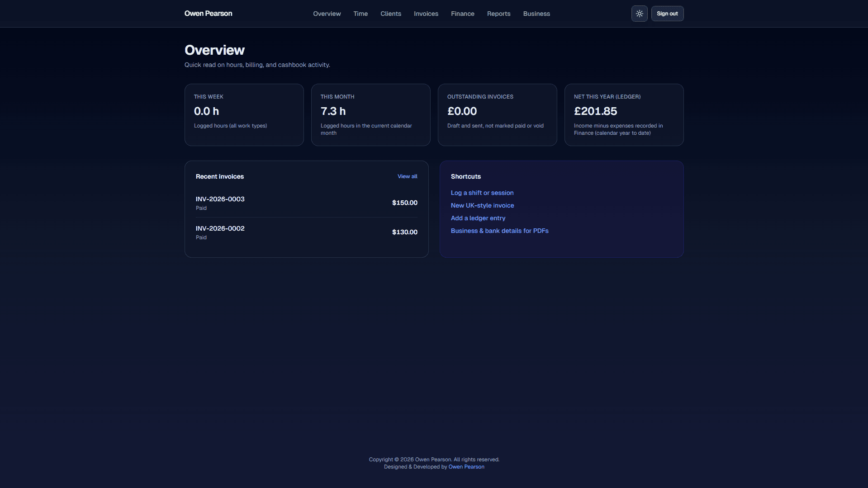Click Business & bank details for PDFs
Viewport: 868px width, 488px height.
[x=499, y=231]
